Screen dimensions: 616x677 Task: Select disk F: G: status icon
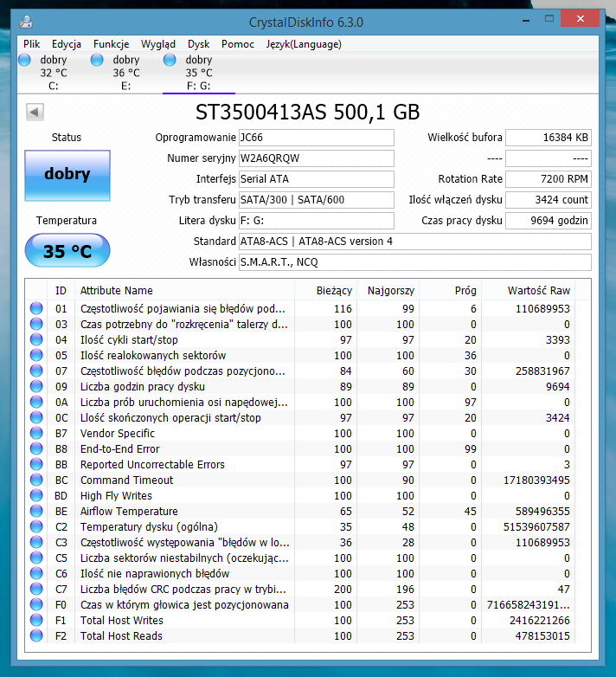[170, 60]
